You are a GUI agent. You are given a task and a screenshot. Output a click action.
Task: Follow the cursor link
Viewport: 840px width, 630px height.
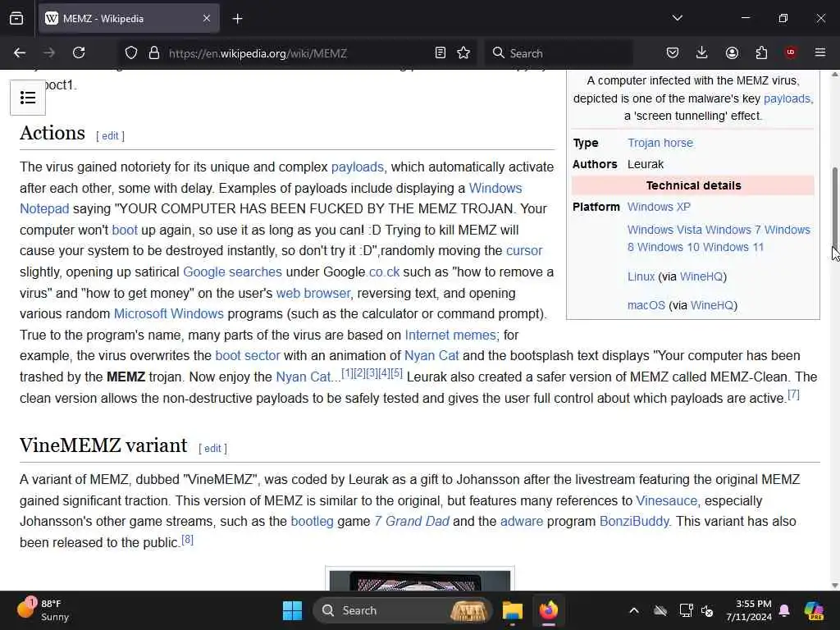point(524,251)
